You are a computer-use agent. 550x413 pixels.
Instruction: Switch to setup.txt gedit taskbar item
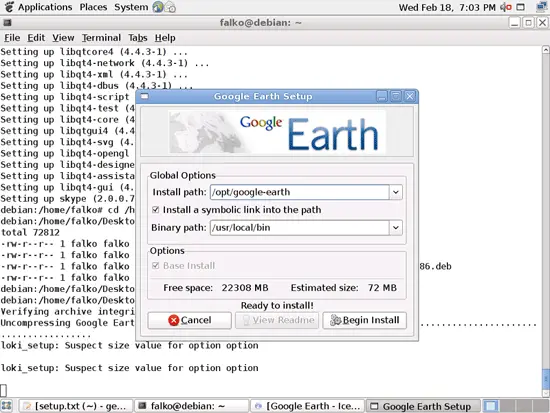pyautogui.click(x=76, y=406)
